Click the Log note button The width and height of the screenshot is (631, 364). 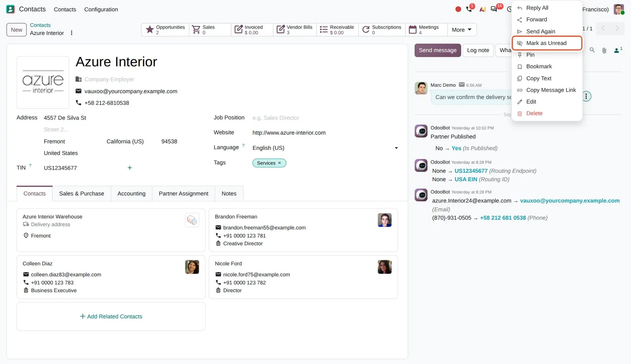click(x=478, y=50)
